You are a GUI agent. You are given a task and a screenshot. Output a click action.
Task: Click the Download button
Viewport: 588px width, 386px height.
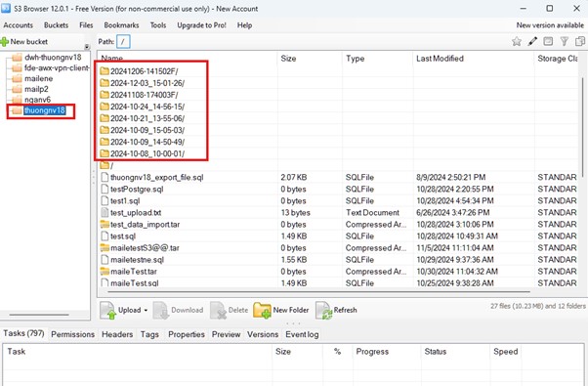(x=179, y=310)
